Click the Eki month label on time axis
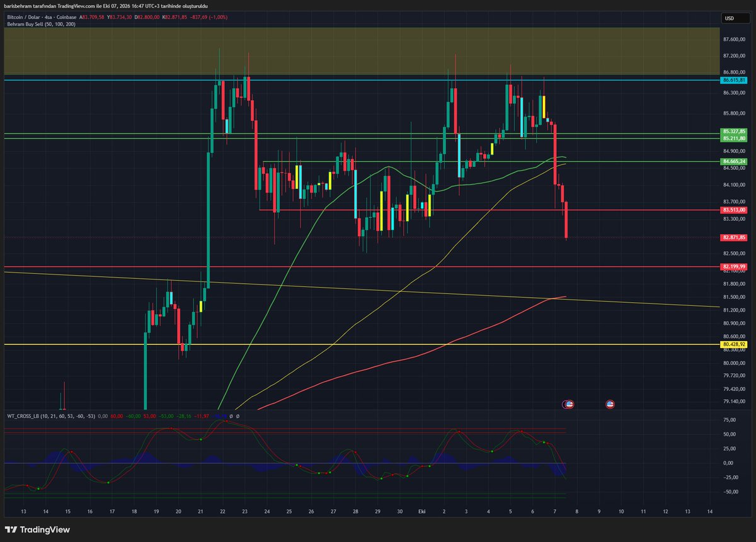The height and width of the screenshot is (542, 756). tap(422, 512)
